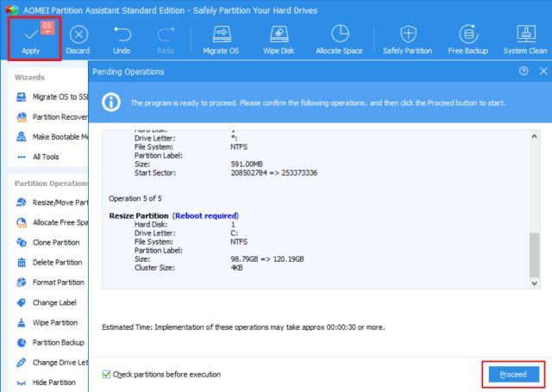Screen dimensions: 552x392
Task: Launch the Allocate Space tool
Action: [339, 38]
